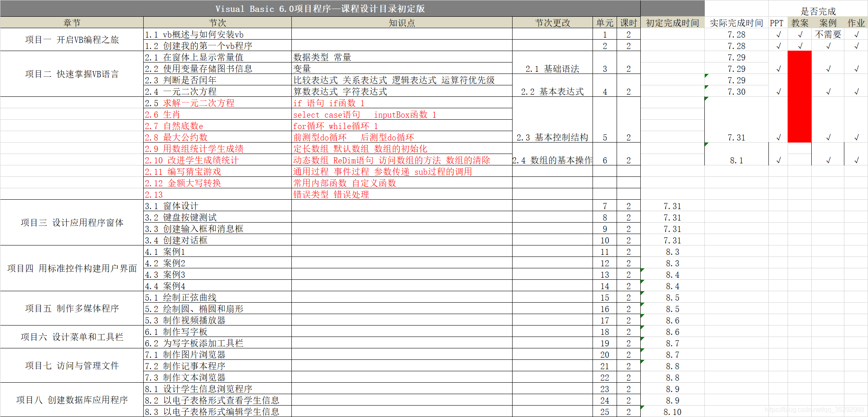Click the '知识点' column header
The height and width of the screenshot is (417, 868).
click(x=402, y=23)
